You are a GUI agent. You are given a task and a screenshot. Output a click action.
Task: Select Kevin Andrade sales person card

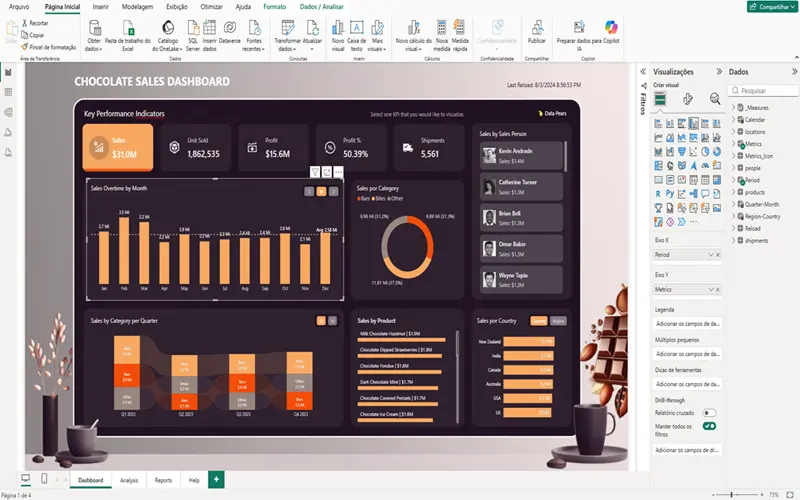click(x=521, y=156)
